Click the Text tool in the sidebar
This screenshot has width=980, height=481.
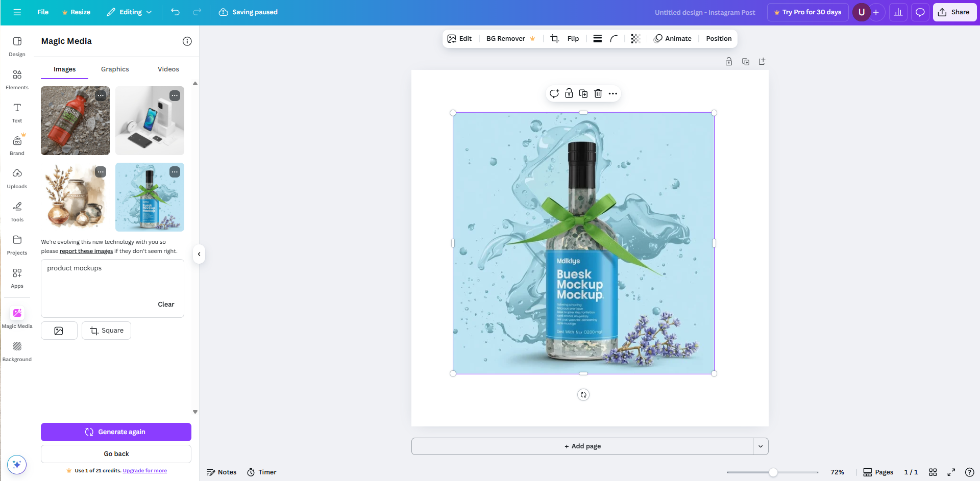[x=17, y=112]
